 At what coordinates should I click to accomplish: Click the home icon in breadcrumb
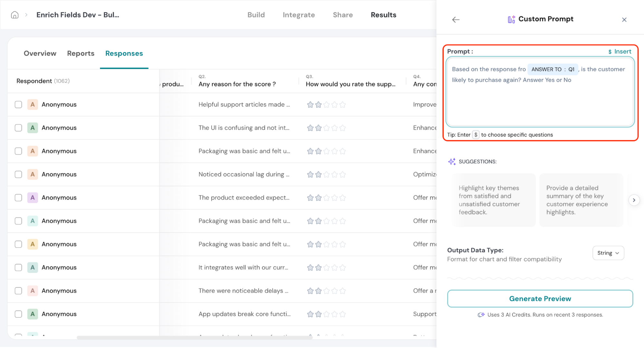click(x=15, y=15)
